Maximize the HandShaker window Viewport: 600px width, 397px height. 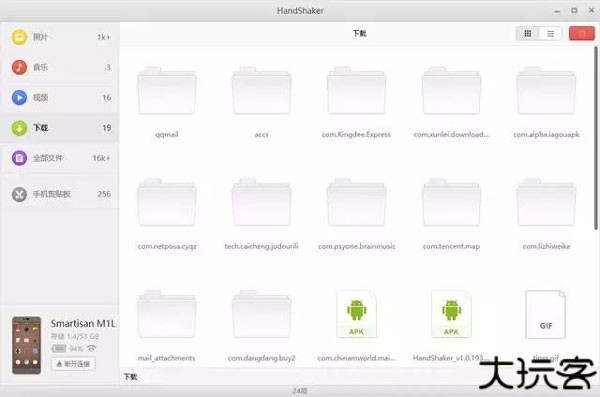(574, 11)
